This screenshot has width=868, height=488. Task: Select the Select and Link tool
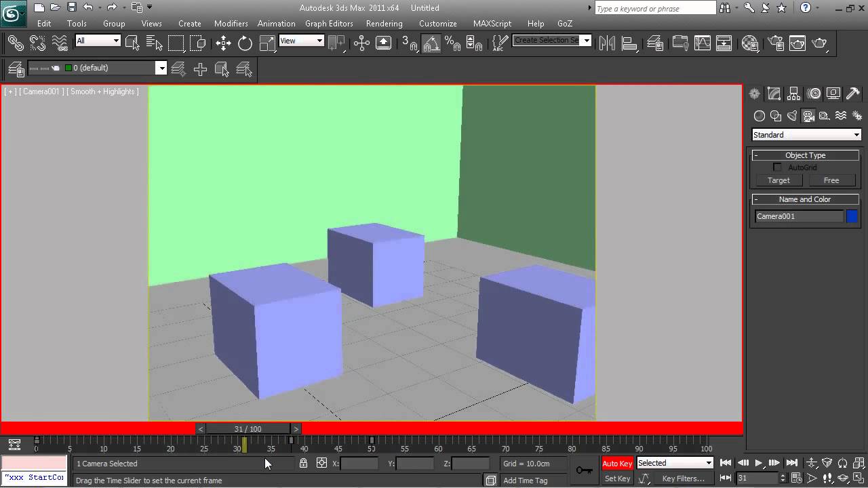[x=16, y=43]
